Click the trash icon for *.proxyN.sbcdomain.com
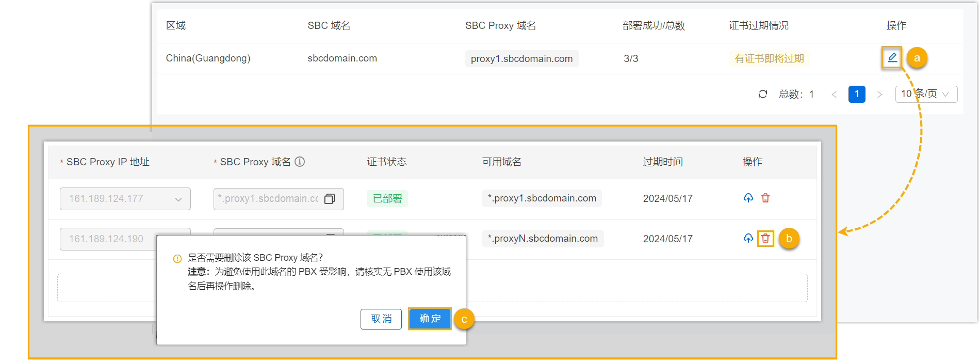Viewport: 980px width, 360px height. tap(765, 238)
